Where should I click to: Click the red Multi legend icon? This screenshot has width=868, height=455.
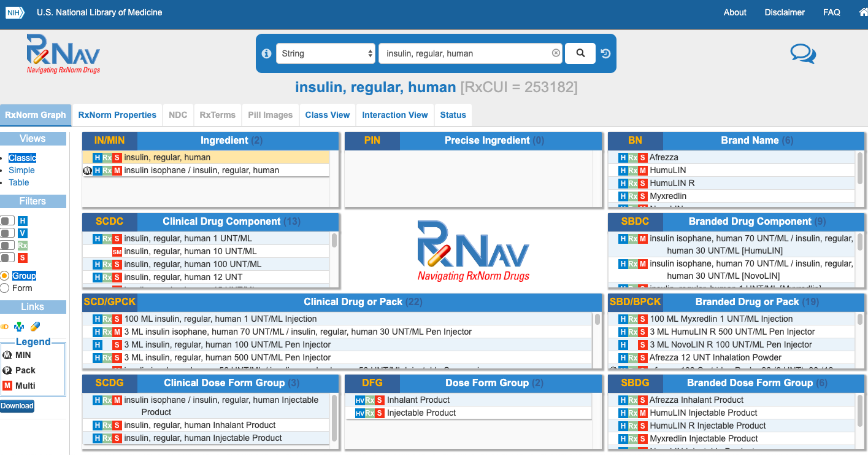7,386
